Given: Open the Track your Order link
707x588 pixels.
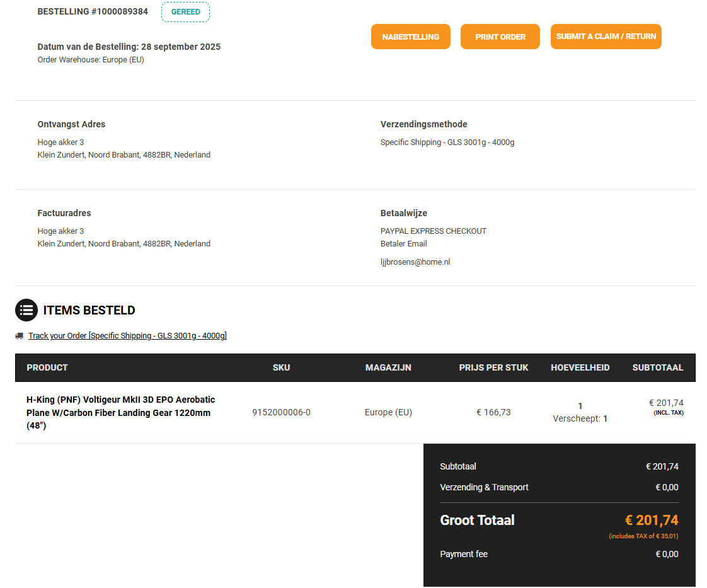Looking at the screenshot, I should click(x=127, y=336).
